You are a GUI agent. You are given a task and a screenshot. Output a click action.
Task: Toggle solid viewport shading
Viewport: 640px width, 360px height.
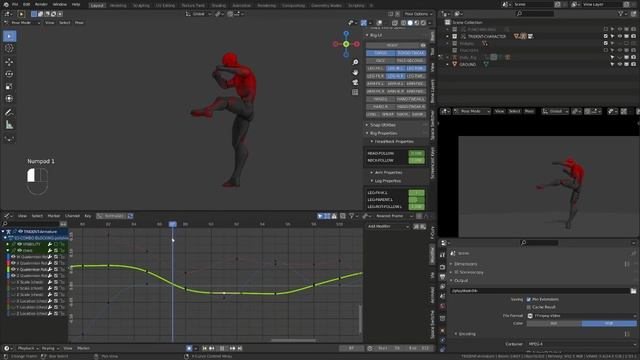(x=410, y=23)
